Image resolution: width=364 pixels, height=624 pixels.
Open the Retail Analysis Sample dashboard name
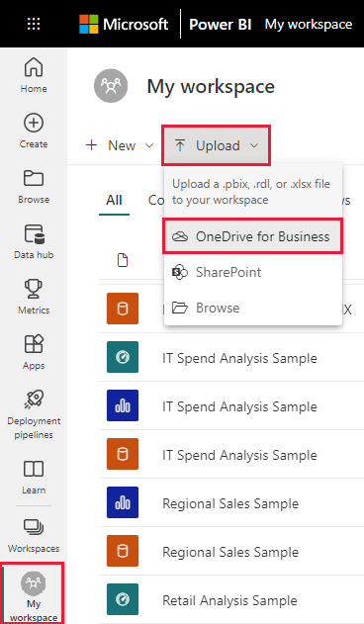click(x=229, y=600)
